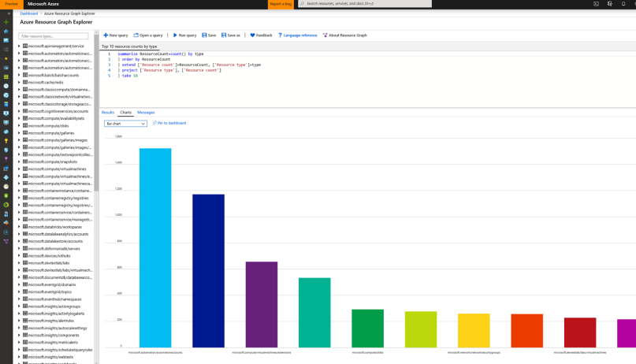Click the Feedback heart icon
The height and width of the screenshot is (364, 636).
tap(252, 35)
